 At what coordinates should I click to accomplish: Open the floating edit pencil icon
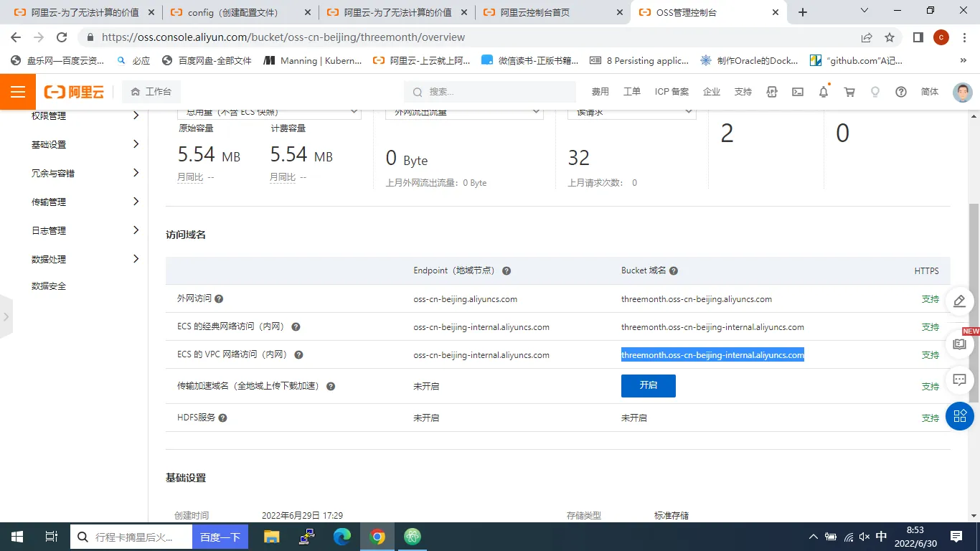coord(960,301)
